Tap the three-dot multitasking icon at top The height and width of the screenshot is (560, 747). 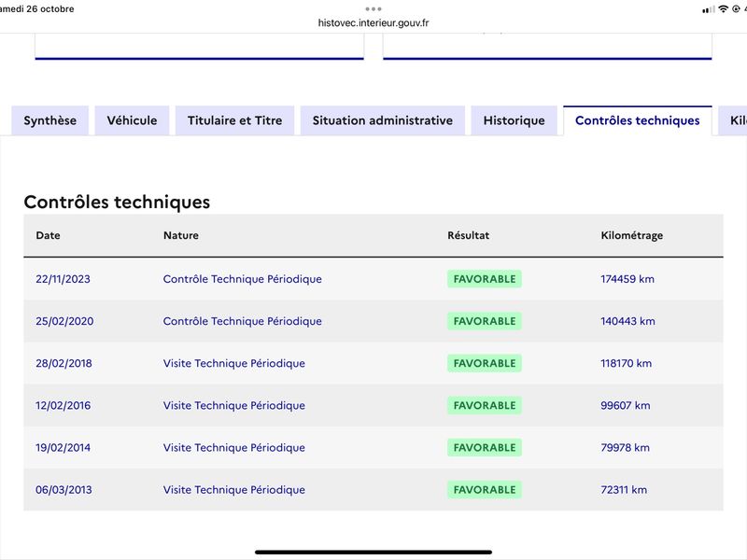373,8
